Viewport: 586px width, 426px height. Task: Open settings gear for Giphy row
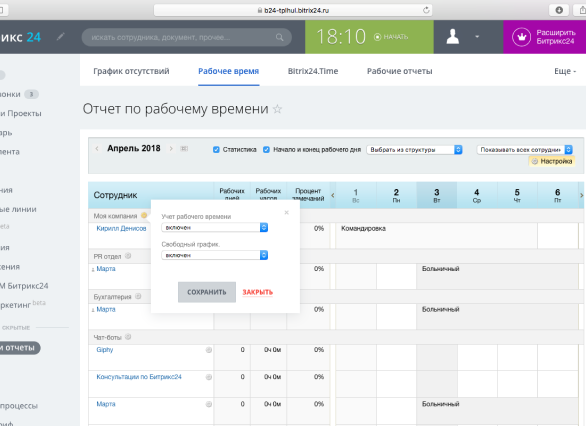(209, 350)
